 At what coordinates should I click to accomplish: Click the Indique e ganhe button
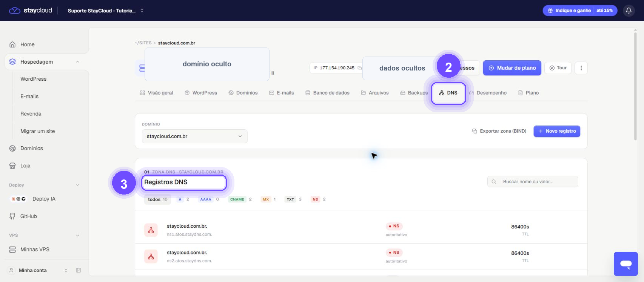pos(580,11)
